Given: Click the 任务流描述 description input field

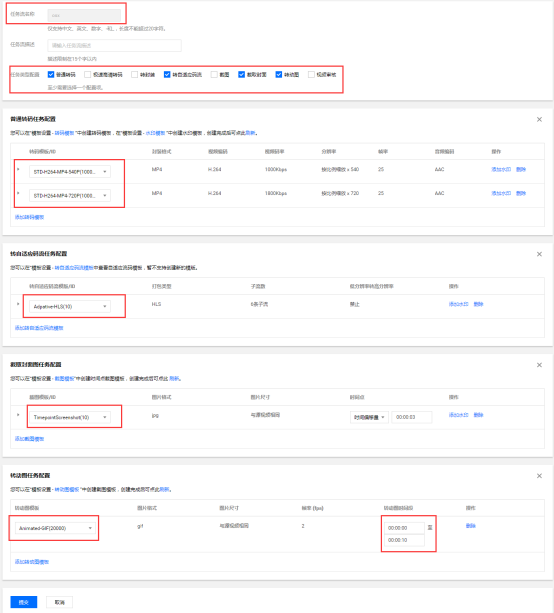Looking at the screenshot, I should pyautogui.click(x=115, y=45).
